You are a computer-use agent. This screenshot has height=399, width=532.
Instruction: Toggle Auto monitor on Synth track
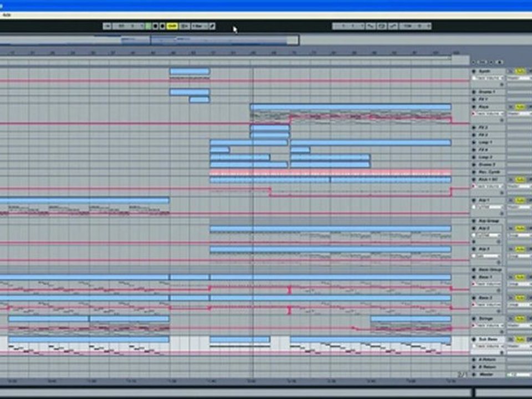tap(520, 71)
